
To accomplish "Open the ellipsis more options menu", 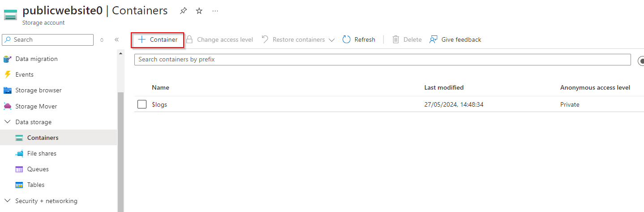I will tap(215, 11).
